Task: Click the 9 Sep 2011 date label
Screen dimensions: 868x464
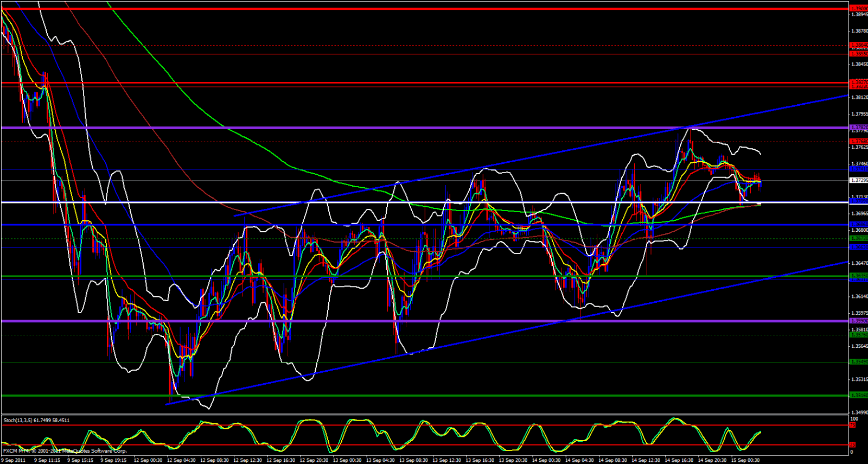Action: point(14,460)
